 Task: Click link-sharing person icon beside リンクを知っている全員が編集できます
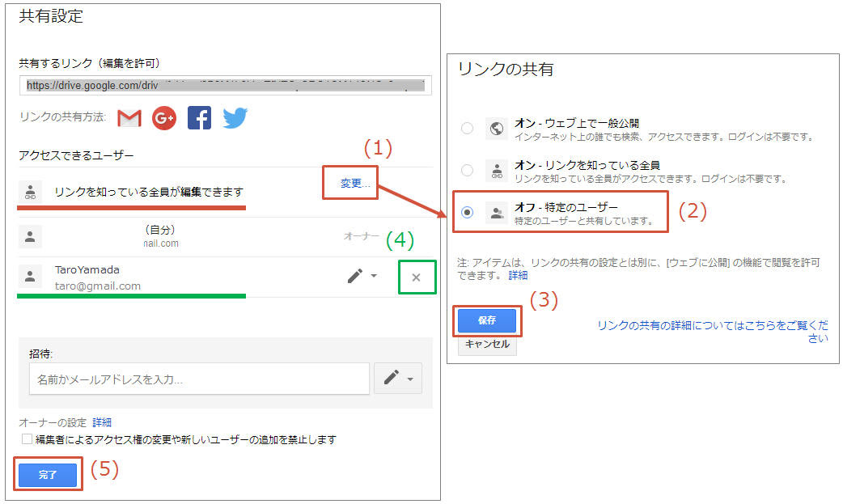pyautogui.click(x=30, y=192)
